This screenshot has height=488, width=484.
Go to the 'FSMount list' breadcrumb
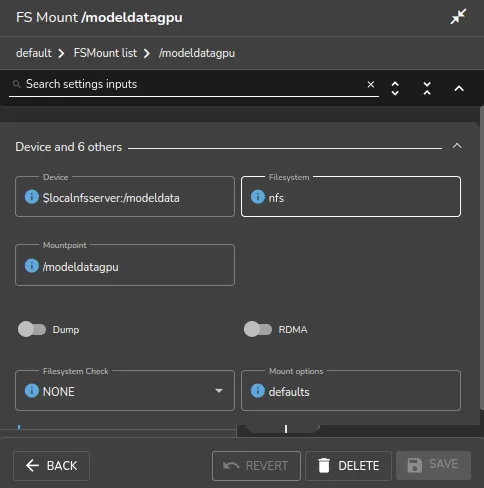[105, 53]
